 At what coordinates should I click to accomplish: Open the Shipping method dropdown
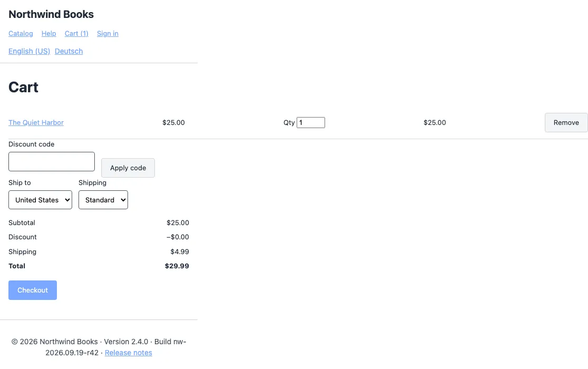(103, 200)
